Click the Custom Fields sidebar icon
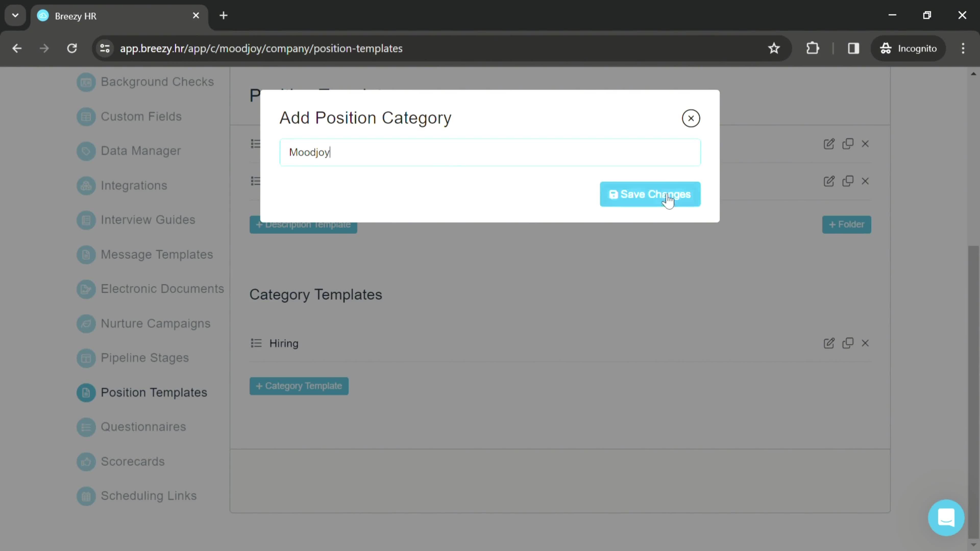 point(86,116)
